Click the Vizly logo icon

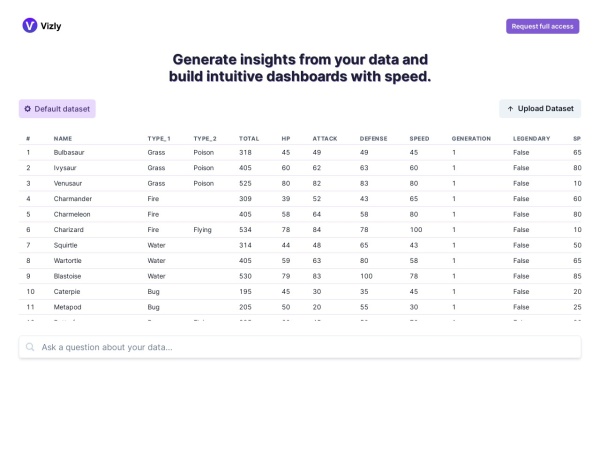click(x=29, y=25)
